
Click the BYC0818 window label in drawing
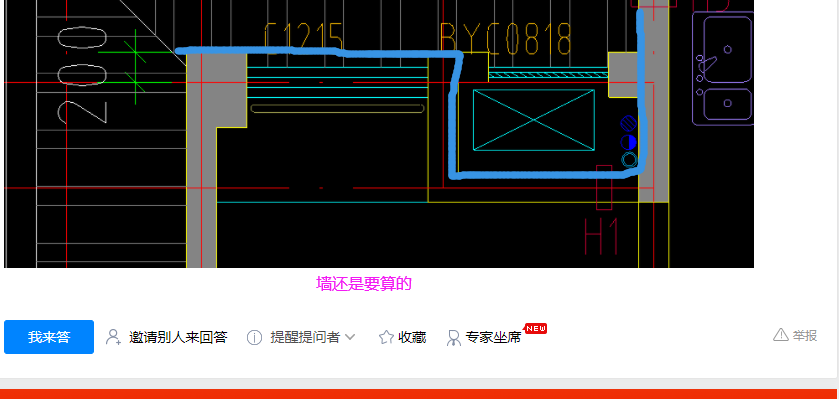pos(506,39)
